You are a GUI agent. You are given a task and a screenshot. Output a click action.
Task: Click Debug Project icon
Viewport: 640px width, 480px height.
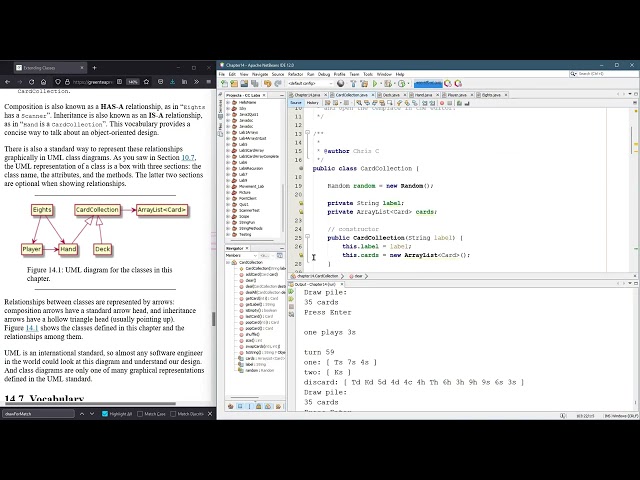387,84
